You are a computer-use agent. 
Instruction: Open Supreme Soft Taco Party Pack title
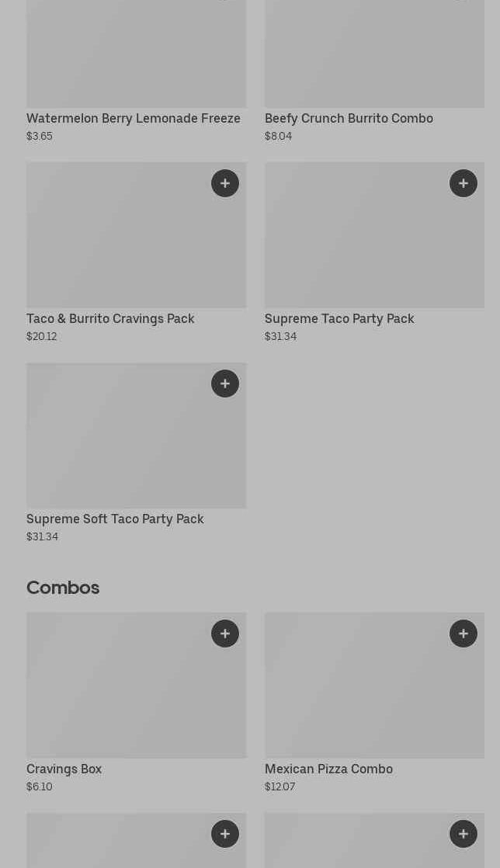115,519
